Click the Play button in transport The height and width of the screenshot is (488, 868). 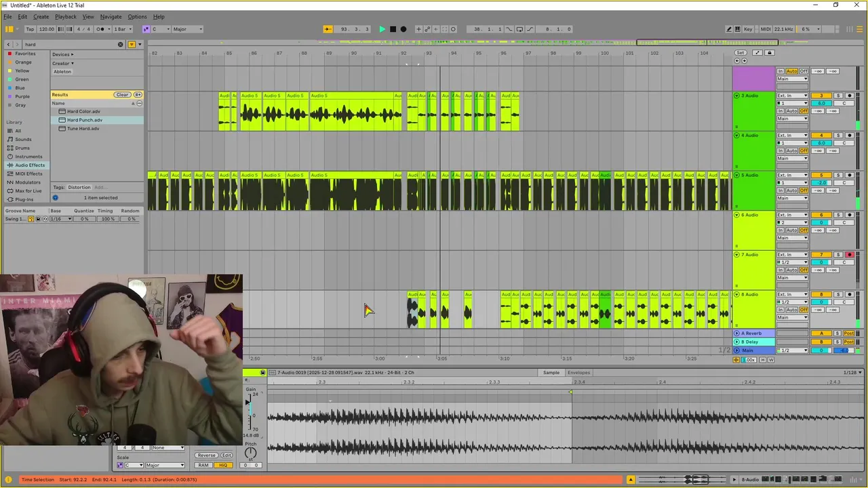coord(382,29)
